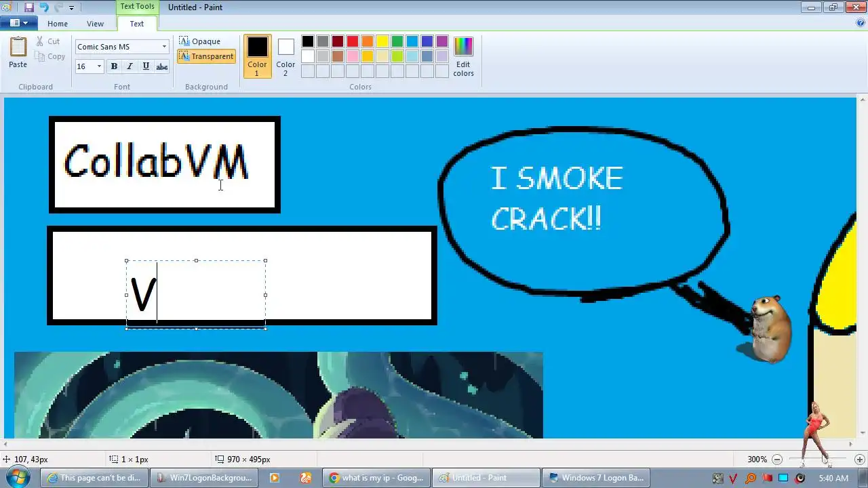Click the red flag tray icon

[x=767, y=479]
